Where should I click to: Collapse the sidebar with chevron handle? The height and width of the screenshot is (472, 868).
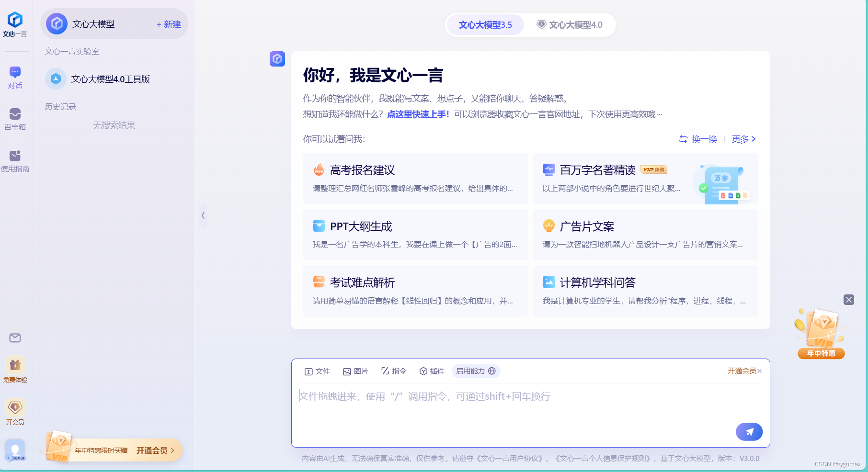(x=203, y=215)
